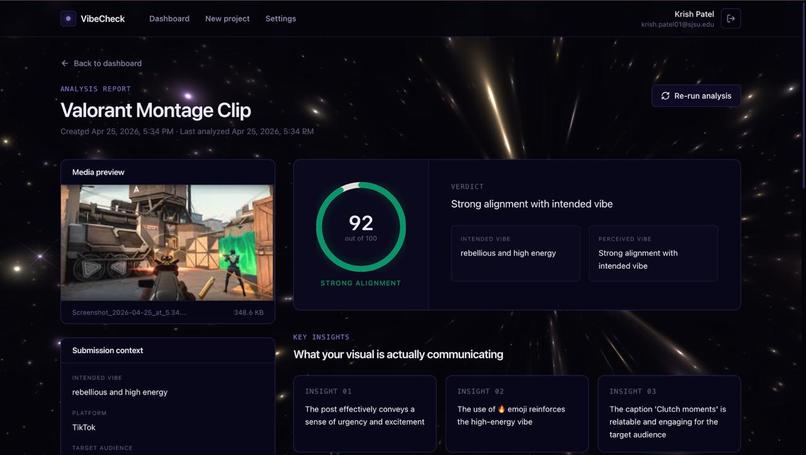
Task: Click the KEY INSIGHTS label
Action: [x=321, y=337]
